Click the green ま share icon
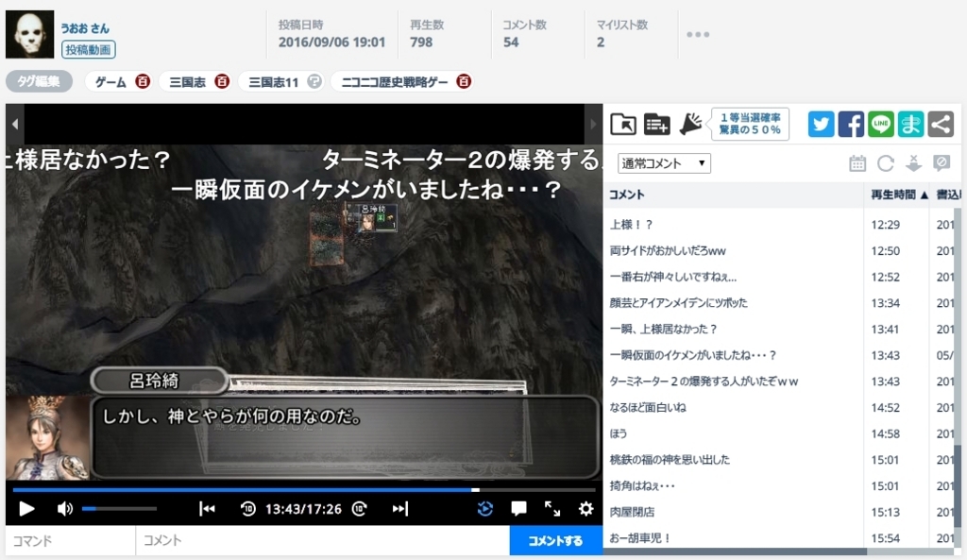967x560 pixels. (x=911, y=124)
